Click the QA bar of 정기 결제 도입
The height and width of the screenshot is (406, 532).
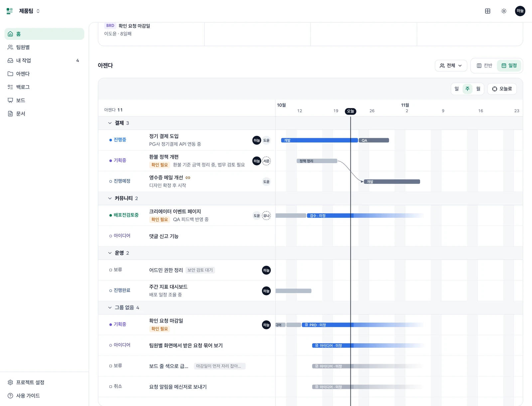click(x=374, y=140)
